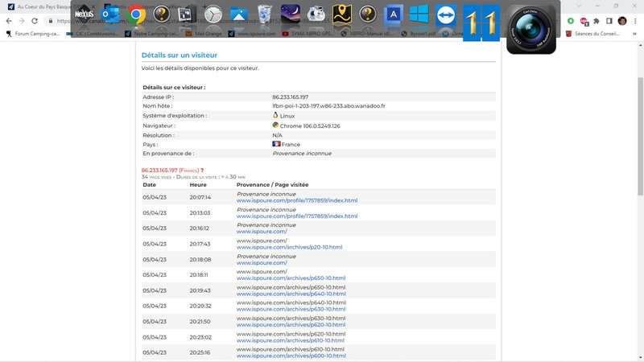The width and height of the screenshot is (644, 362).
Task: Open the www.ispoure.com/ link at 20:16:12
Action: tap(262, 232)
